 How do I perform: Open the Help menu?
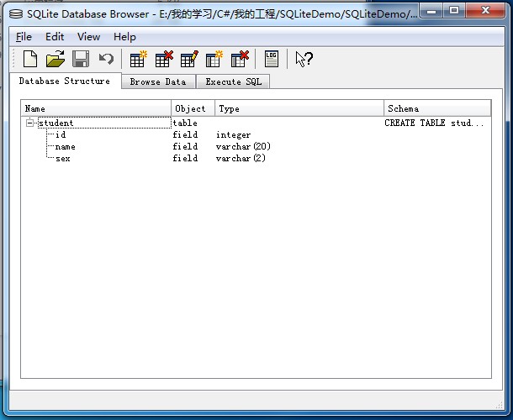pos(124,37)
